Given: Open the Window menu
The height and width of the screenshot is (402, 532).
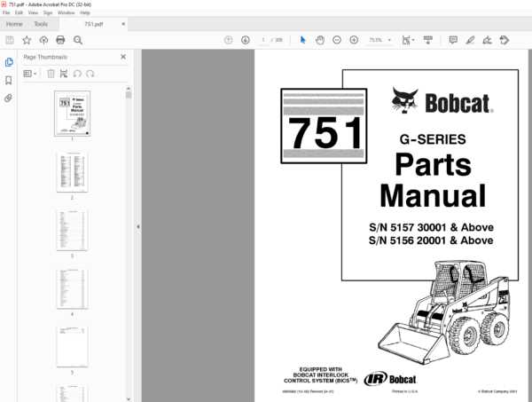Looking at the screenshot, I should (x=66, y=12).
